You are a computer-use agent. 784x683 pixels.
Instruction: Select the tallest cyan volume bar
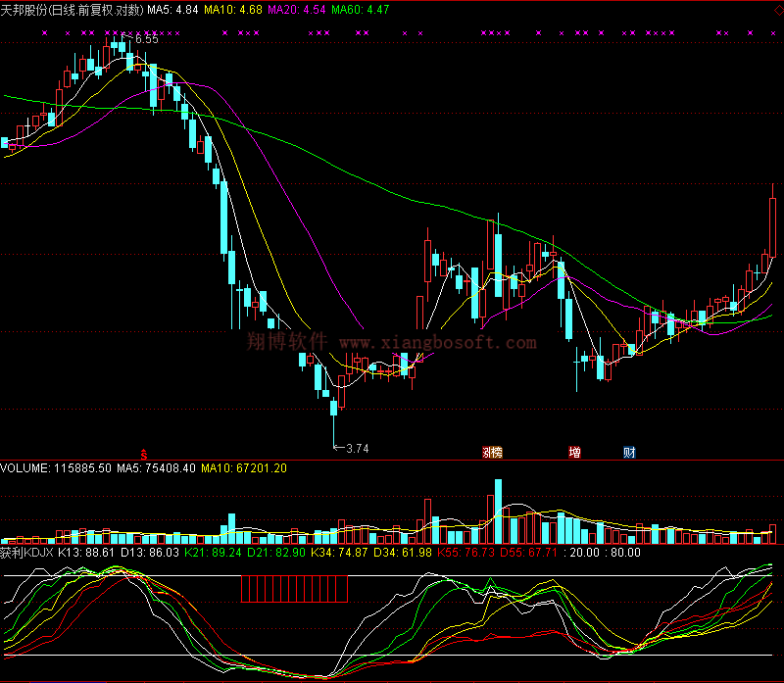[x=498, y=512]
